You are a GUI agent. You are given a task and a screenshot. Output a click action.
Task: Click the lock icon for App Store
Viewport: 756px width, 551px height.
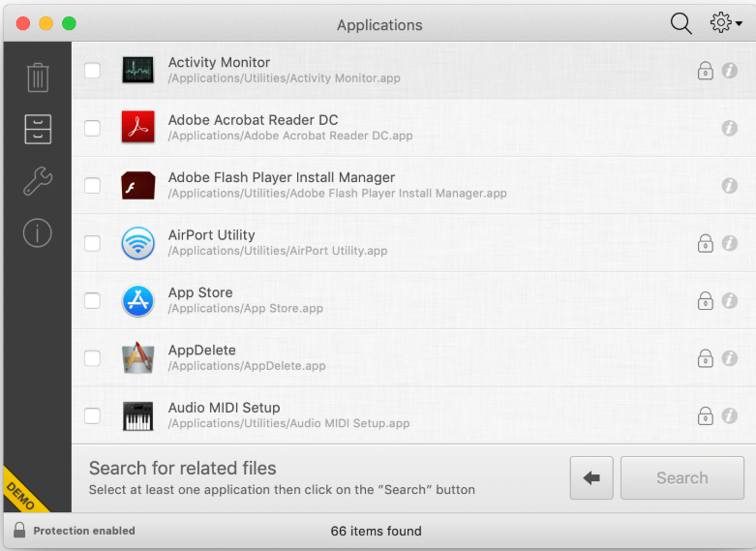coord(706,300)
